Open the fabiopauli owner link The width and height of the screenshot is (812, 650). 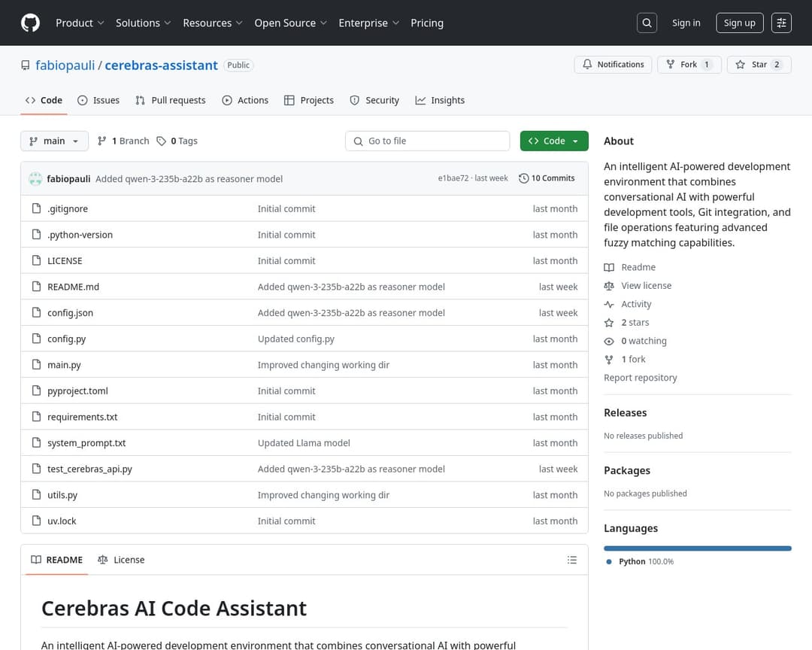coord(65,65)
